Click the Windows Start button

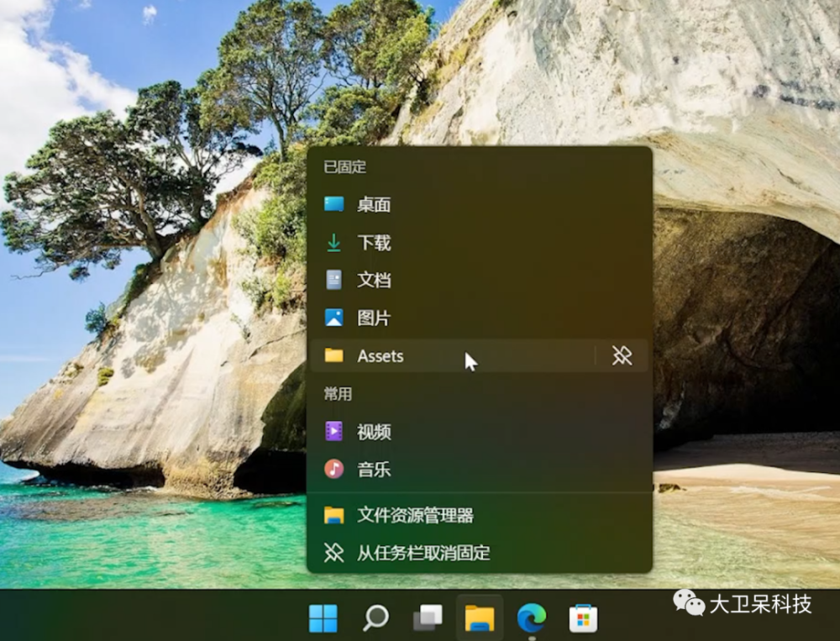[x=323, y=618]
